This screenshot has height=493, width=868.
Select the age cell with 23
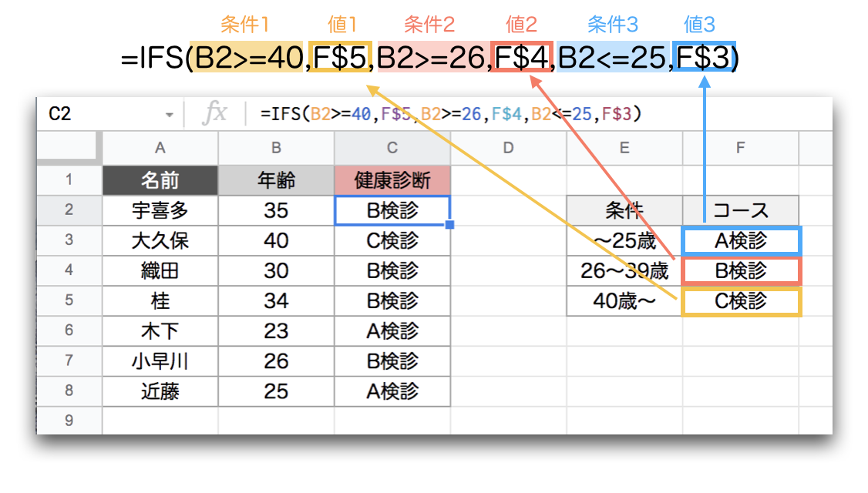[276, 331]
